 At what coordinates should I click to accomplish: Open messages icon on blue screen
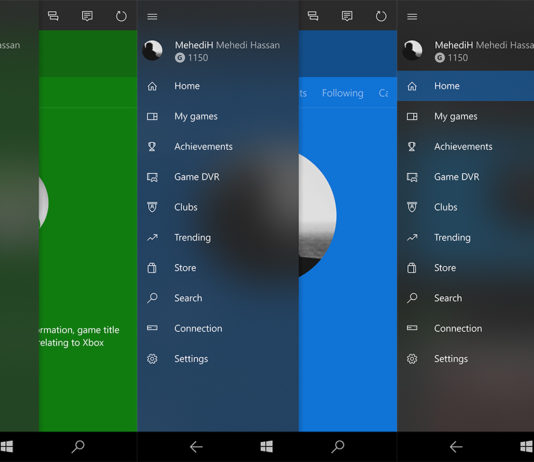(347, 16)
